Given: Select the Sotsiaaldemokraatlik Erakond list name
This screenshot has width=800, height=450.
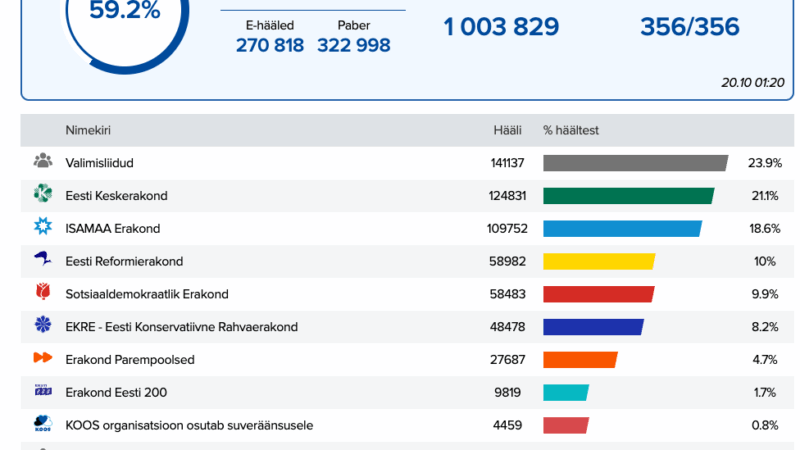Looking at the screenshot, I should (147, 294).
